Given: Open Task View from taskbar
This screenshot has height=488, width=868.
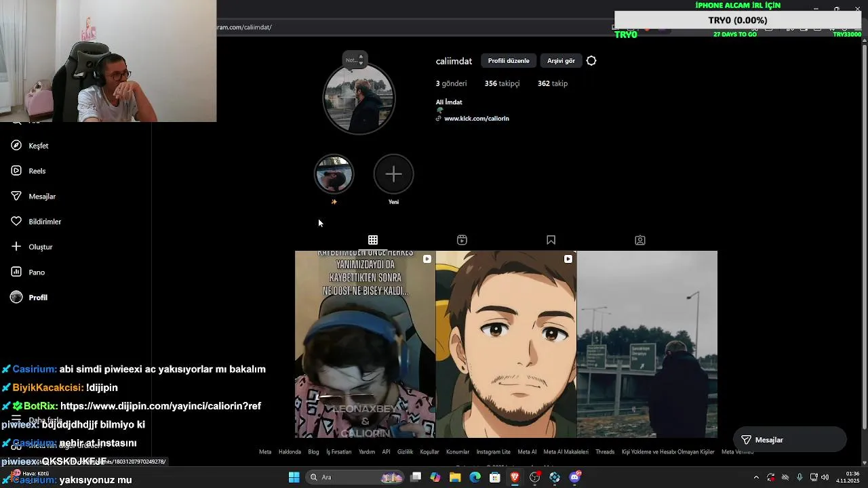Looking at the screenshot, I should tap(416, 477).
